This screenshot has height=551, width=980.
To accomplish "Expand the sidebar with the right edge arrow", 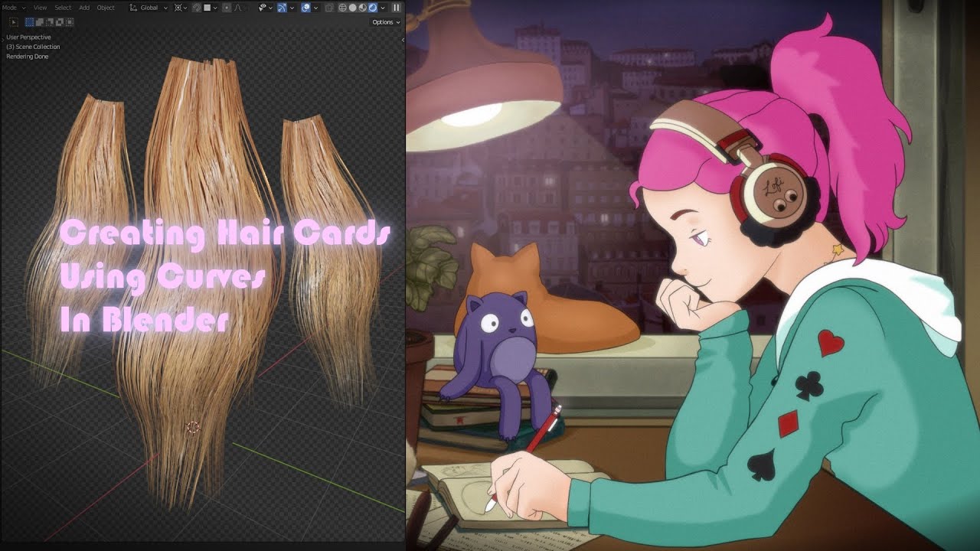I will tap(402, 40).
